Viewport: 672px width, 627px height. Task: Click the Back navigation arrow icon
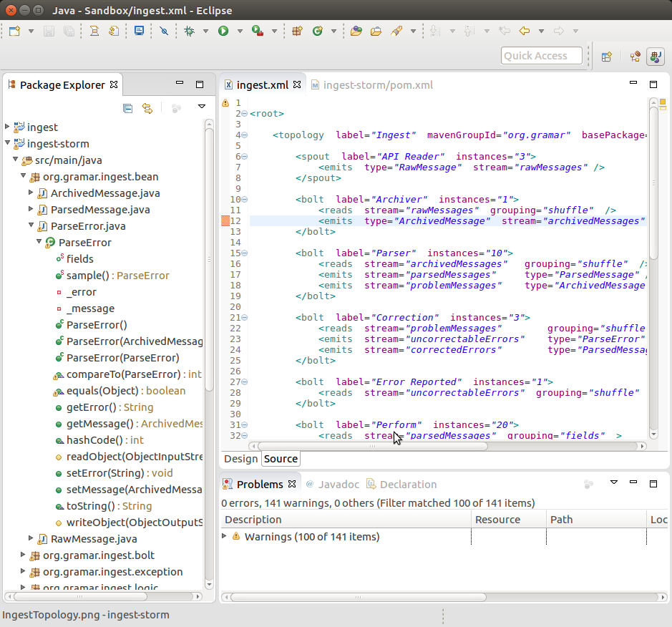coord(524,31)
